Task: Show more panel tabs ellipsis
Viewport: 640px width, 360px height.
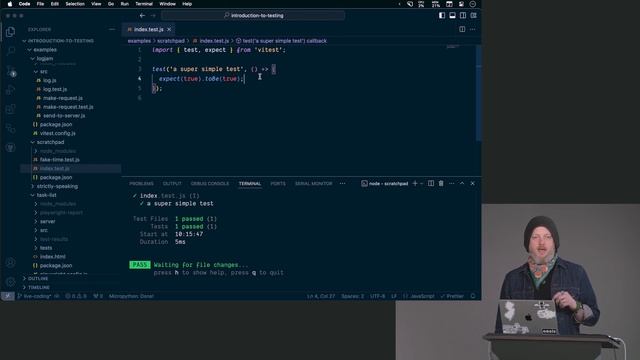Action: click(342, 184)
